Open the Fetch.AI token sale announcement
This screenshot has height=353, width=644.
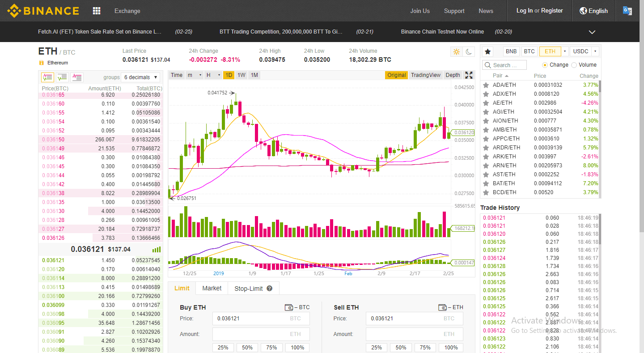click(100, 32)
